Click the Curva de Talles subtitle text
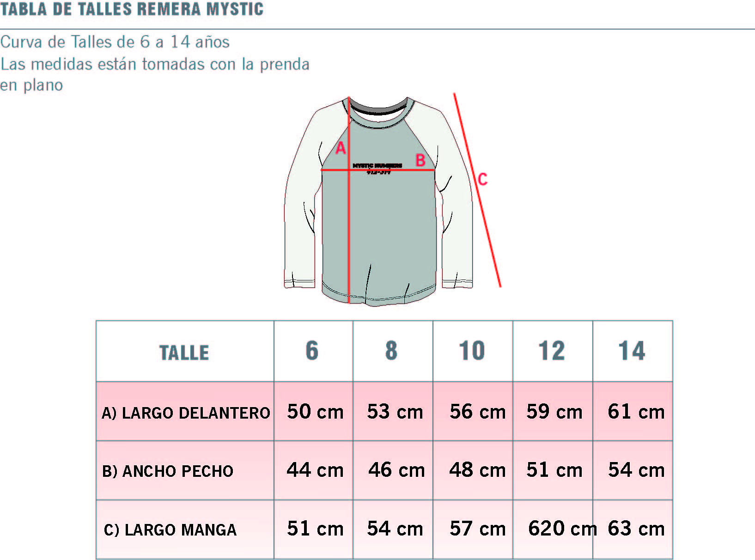 tap(115, 42)
